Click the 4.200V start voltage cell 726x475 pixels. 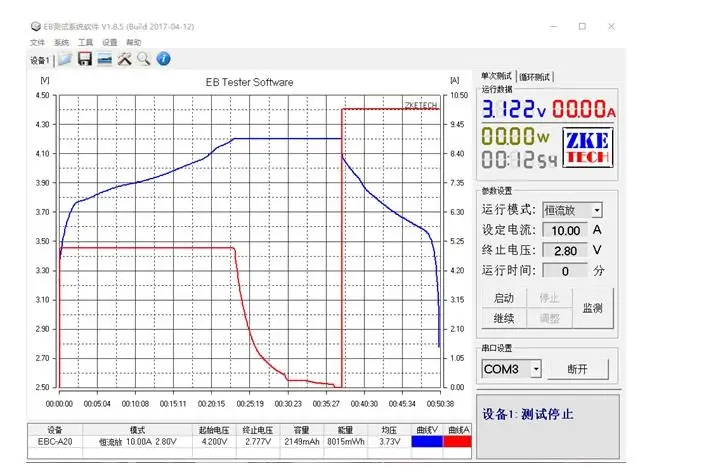pyautogui.click(x=214, y=442)
